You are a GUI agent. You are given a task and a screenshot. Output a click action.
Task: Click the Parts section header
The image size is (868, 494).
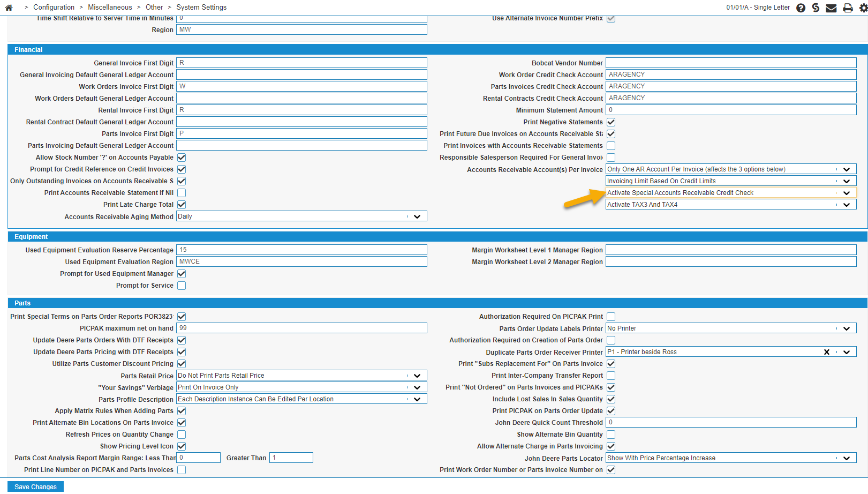tap(437, 303)
